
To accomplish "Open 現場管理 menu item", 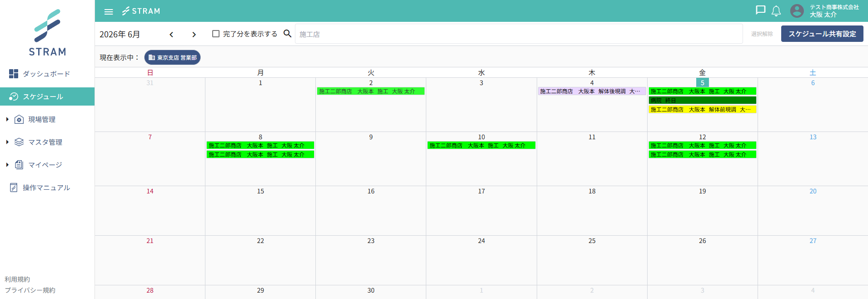I will [47, 119].
